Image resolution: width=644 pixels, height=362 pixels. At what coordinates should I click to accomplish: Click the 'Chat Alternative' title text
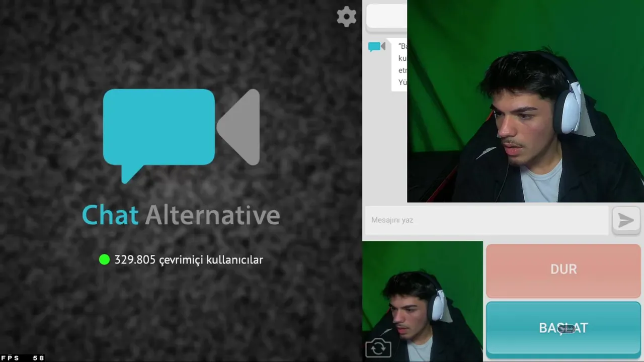181,215
